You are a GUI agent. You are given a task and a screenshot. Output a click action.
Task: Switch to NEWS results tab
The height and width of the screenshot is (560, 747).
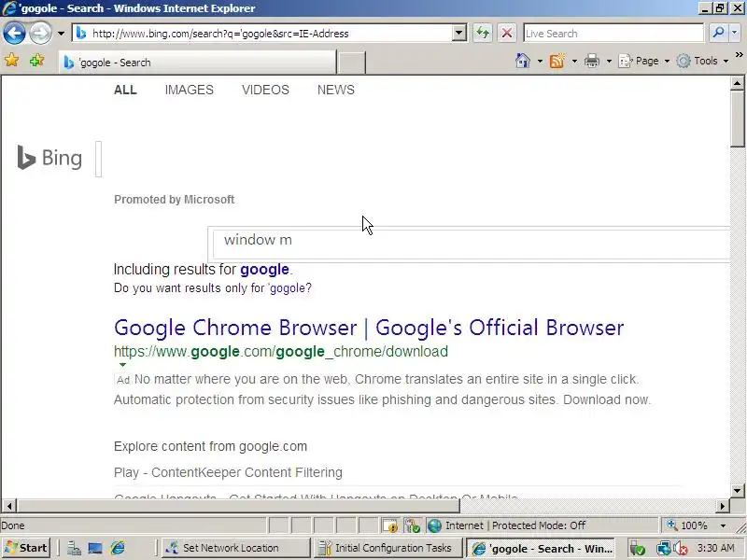pos(336,90)
